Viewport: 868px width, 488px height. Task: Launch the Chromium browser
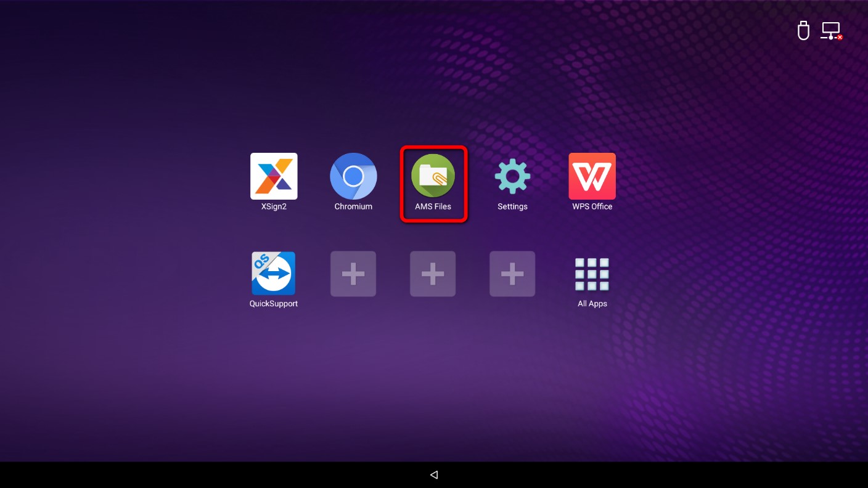353,176
